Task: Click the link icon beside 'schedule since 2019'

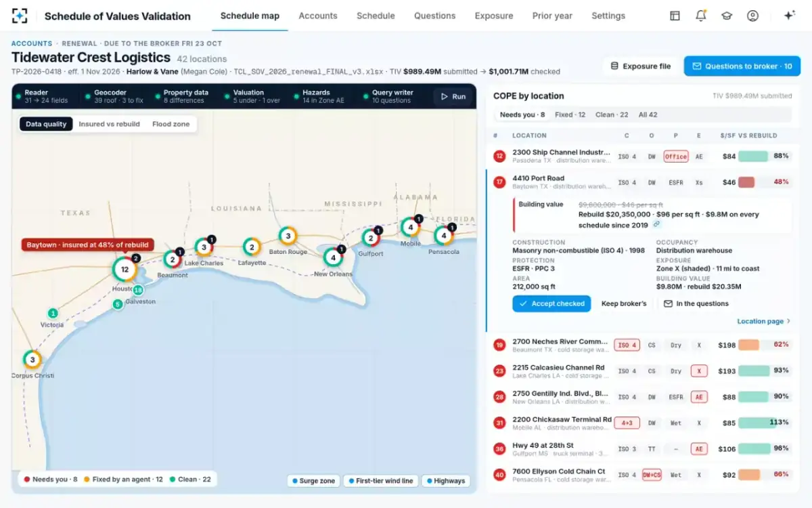Action: click(656, 224)
